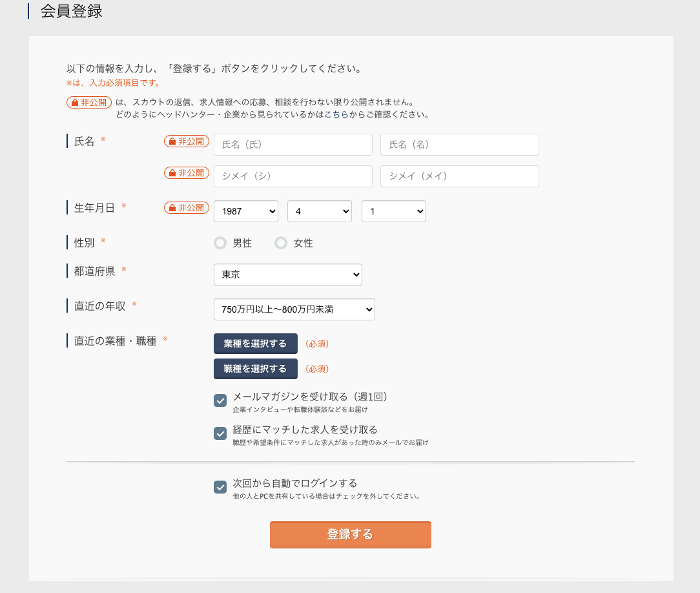Click the 氏名（名） first name field
700x593 pixels.
point(459,145)
